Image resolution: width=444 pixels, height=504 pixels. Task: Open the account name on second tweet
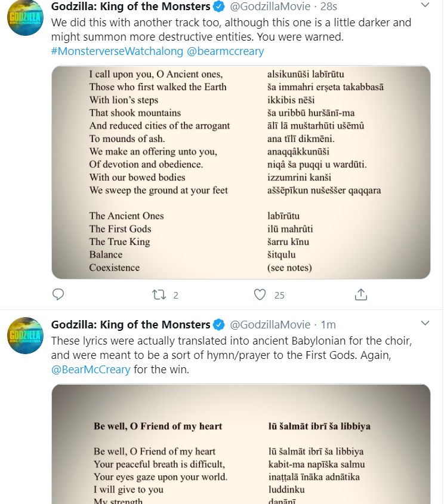coord(131,325)
